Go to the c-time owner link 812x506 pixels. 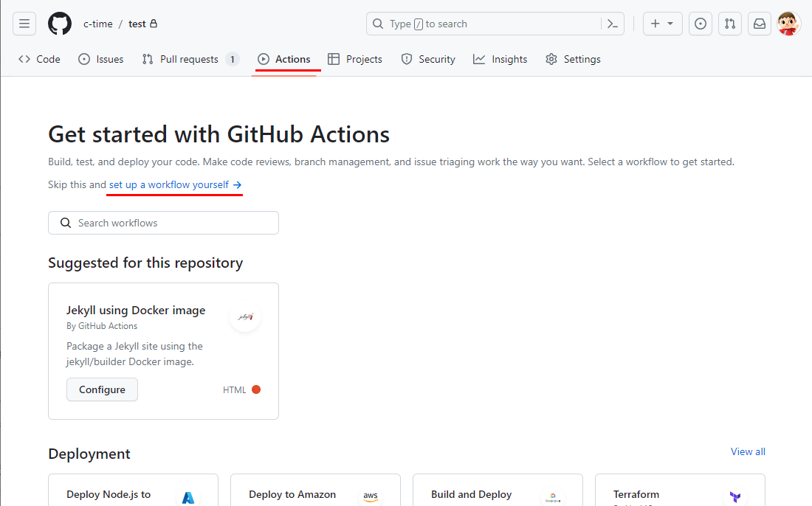click(x=98, y=24)
